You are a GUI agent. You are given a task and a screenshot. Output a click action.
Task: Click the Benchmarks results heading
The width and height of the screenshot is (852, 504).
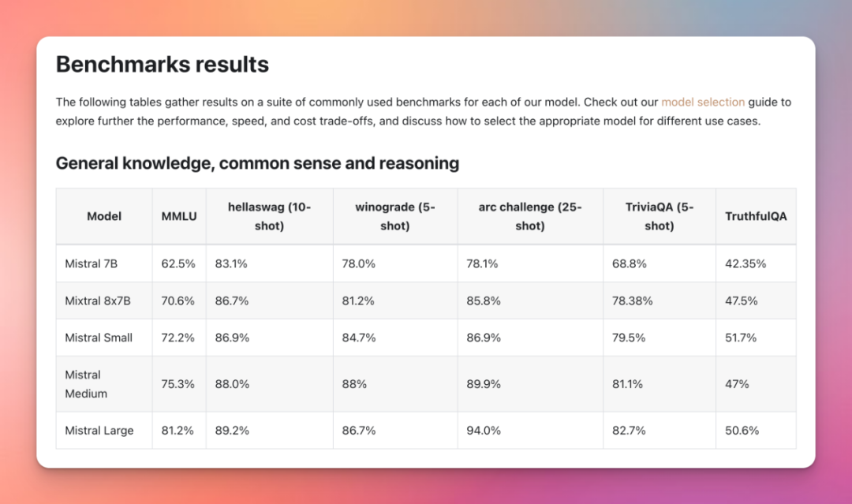coord(163,64)
